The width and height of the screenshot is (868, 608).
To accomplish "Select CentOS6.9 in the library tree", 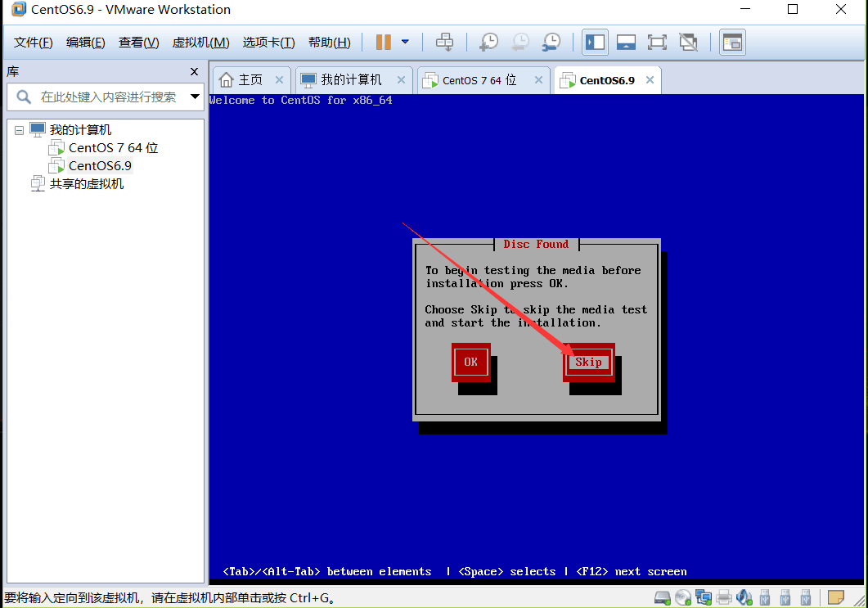I will coord(100,165).
